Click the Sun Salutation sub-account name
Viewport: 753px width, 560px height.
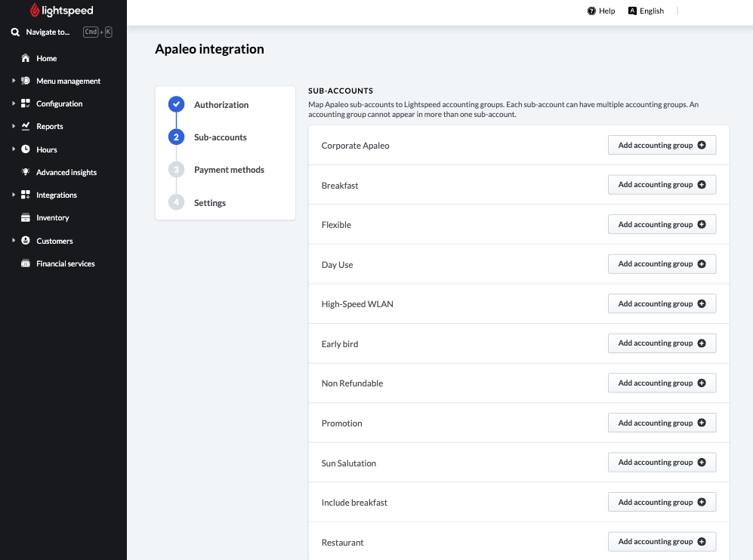349,463
